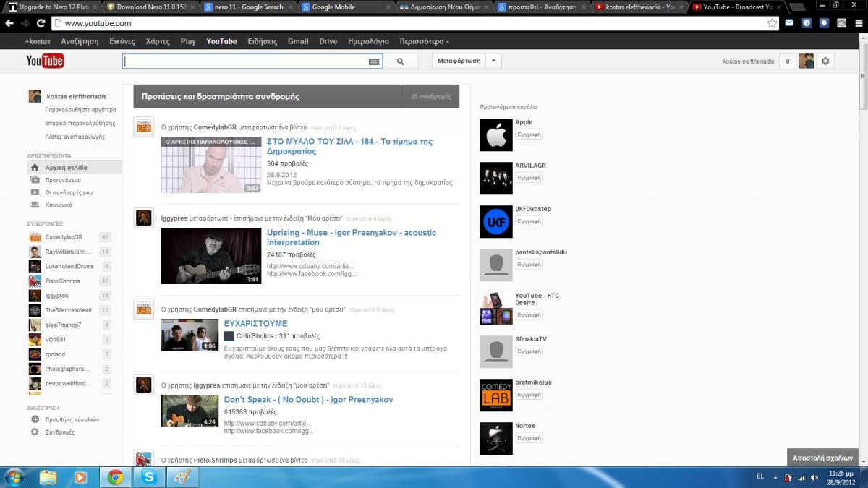This screenshot has height=488, width=868.
Task: Open Προσθήκη καναλιών plus icon
Action: (x=35, y=419)
